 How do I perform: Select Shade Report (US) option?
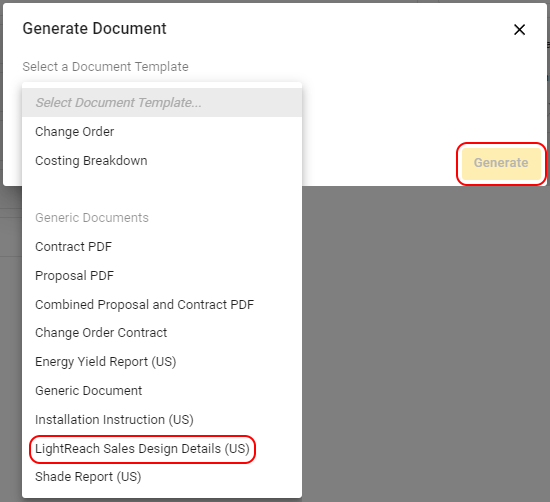[x=162, y=477]
